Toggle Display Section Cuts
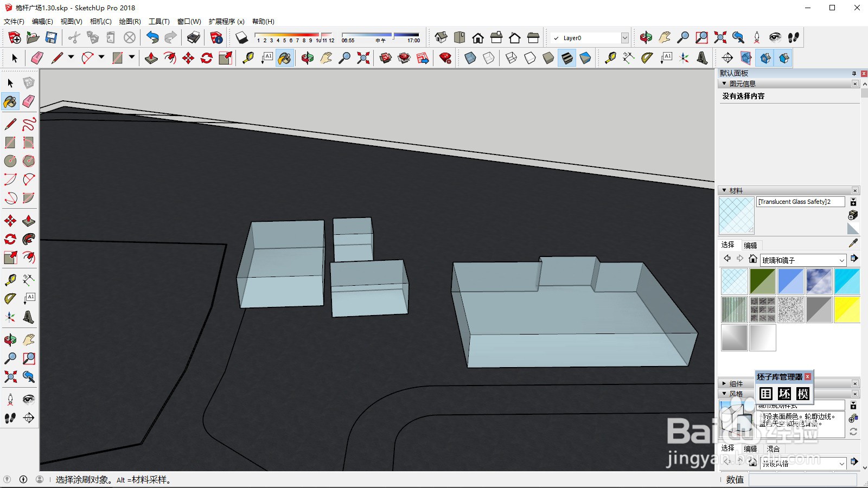Viewport: 868px width, 488px height. point(765,58)
